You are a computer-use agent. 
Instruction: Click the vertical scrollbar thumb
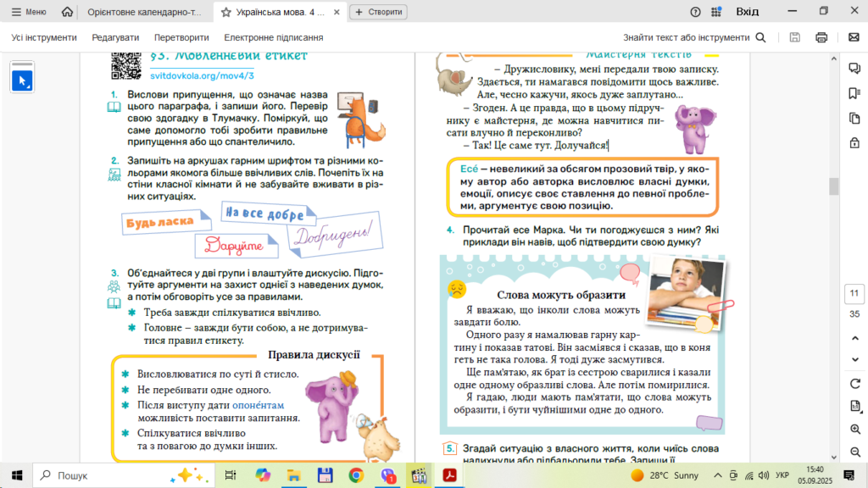(x=834, y=186)
